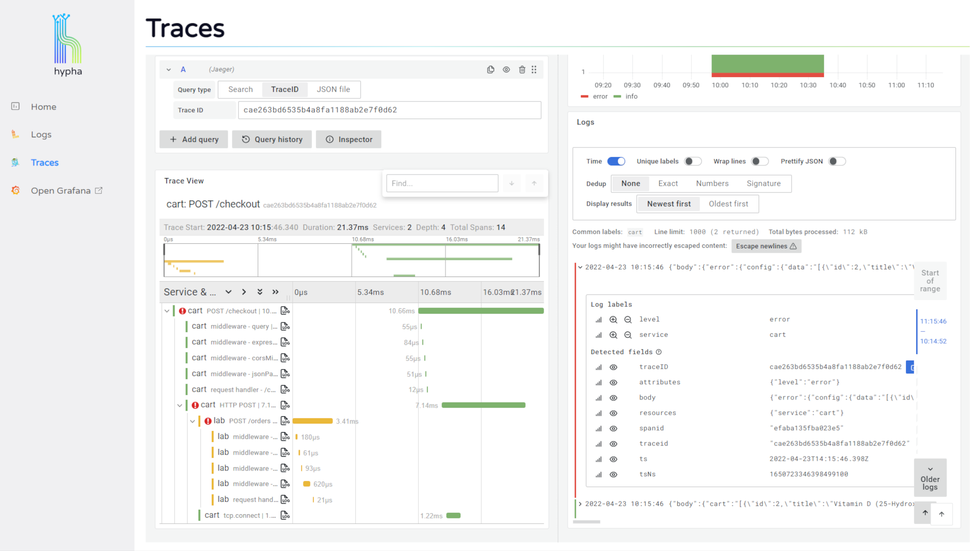Collapse the lab POST /orders span
The width and height of the screenshot is (980, 551).
[192, 421]
